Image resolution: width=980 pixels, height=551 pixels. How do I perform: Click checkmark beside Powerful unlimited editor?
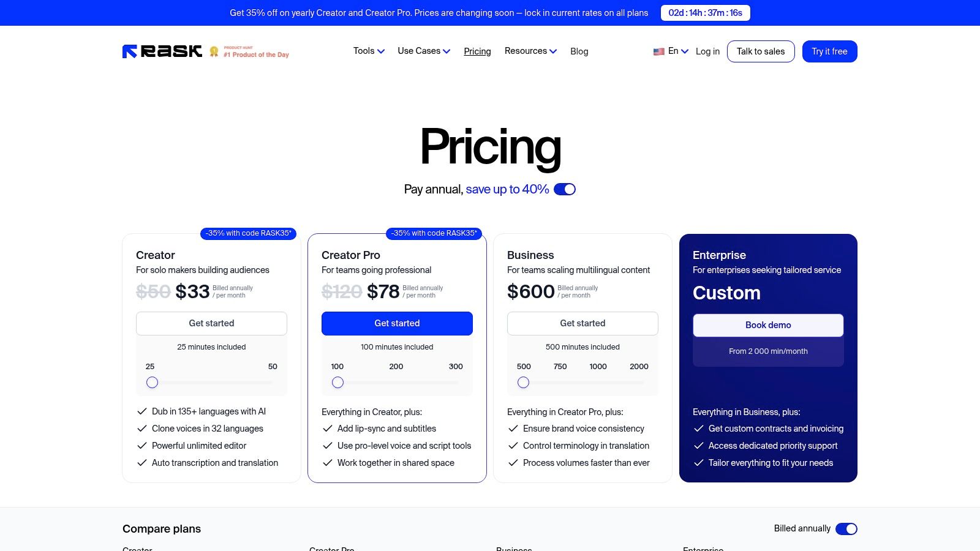tap(142, 446)
